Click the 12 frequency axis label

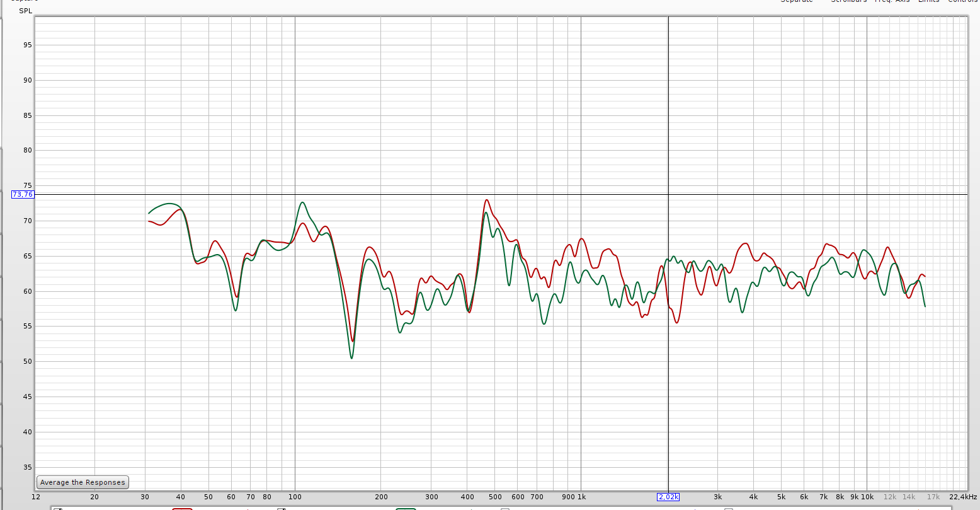click(36, 497)
